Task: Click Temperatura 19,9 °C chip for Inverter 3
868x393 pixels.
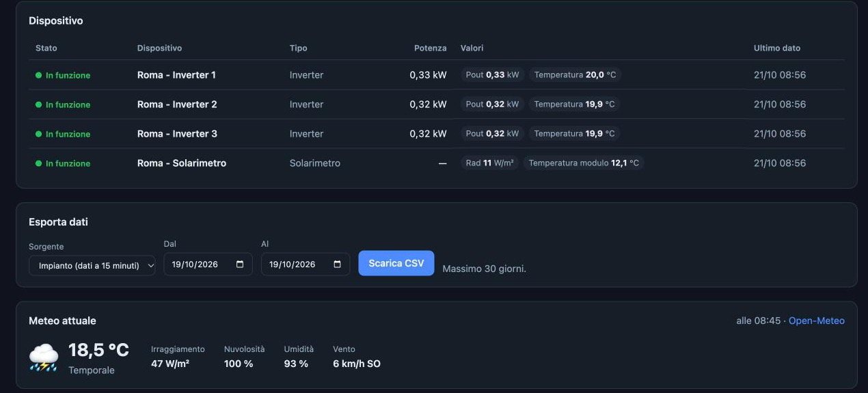Action: click(x=575, y=134)
